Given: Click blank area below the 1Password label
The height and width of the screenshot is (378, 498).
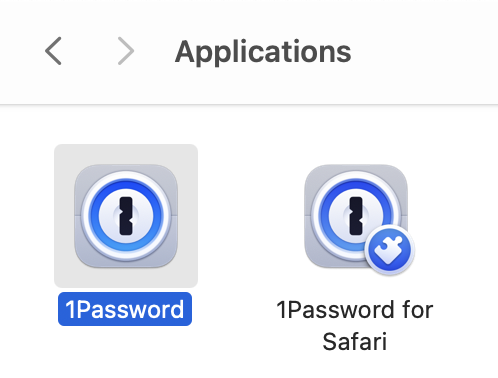Looking at the screenshot, I should [125, 352].
